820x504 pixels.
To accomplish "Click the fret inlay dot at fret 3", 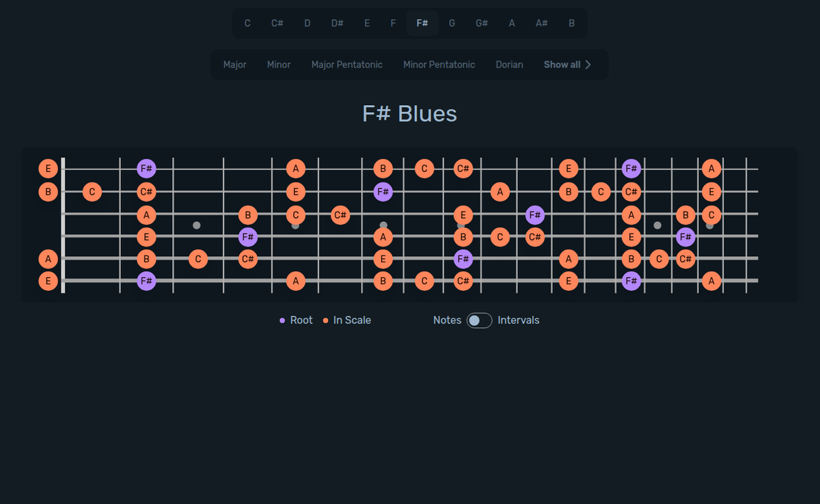I will 197,224.
